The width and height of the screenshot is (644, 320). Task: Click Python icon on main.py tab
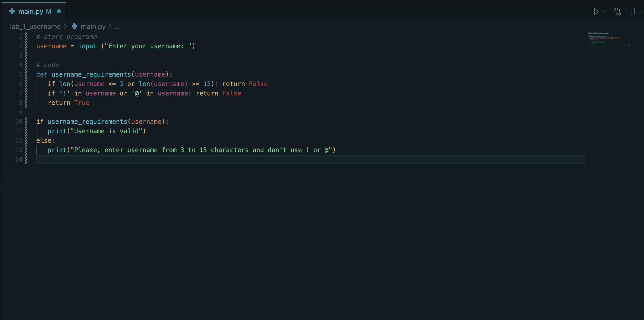coord(12,11)
